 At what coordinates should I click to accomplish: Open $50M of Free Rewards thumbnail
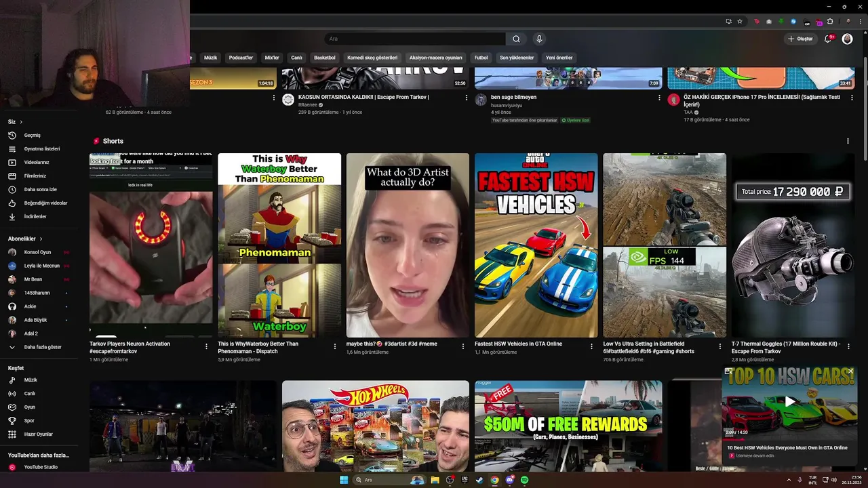[568, 426]
